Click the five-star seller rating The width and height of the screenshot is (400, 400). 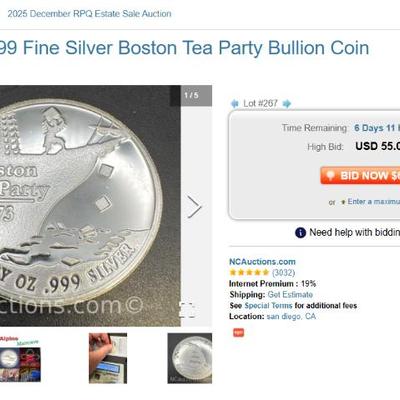(249, 272)
